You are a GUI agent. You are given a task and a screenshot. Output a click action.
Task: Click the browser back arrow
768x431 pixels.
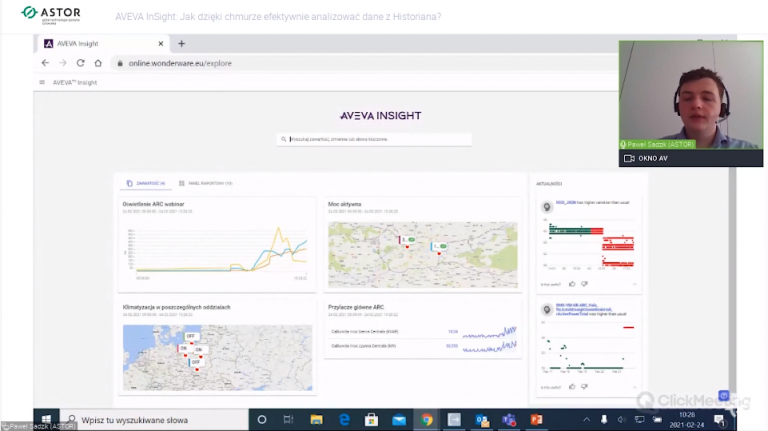pyautogui.click(x=45, y=63)
